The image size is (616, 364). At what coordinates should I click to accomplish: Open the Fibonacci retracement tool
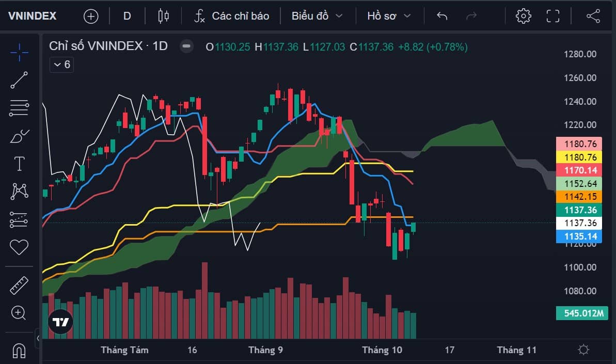point(19,108)
